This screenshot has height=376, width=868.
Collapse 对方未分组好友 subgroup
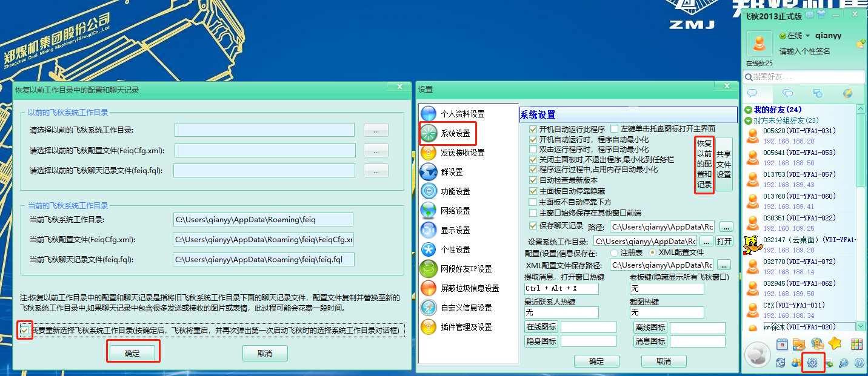pyautogui.click(x=749, y=120)
